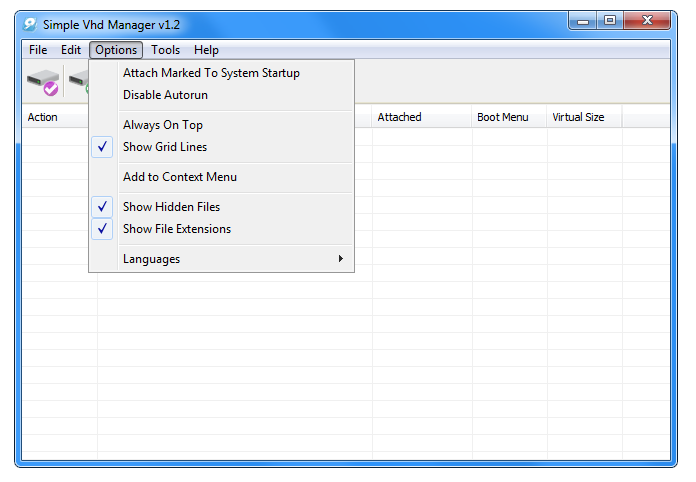Maximize the Simple Vhd Manager window
The width and height of the screenshot is (696, 482).
pos(610,20)
